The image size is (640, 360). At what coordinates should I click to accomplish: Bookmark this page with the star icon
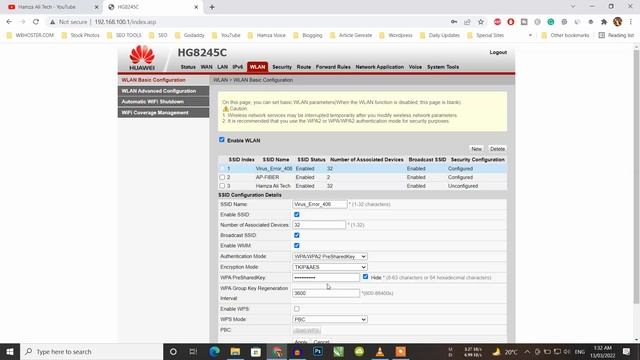coord(481,22)
